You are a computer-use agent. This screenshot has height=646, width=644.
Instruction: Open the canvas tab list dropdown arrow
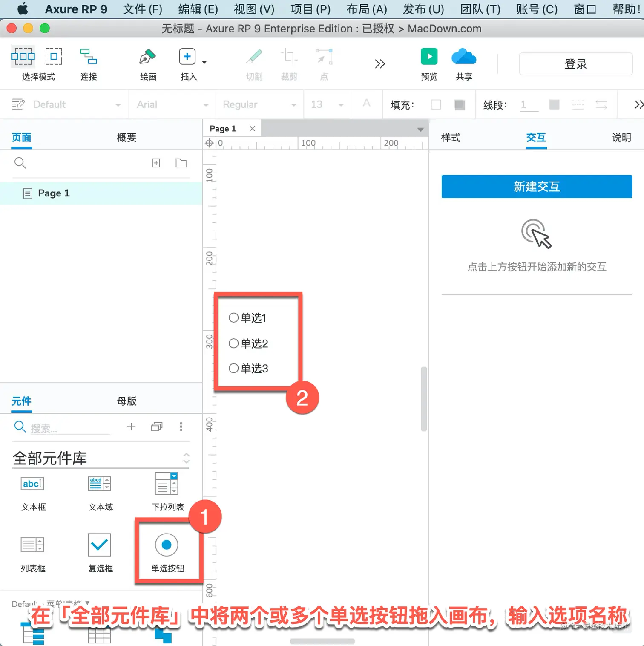[x=420, y=130]
